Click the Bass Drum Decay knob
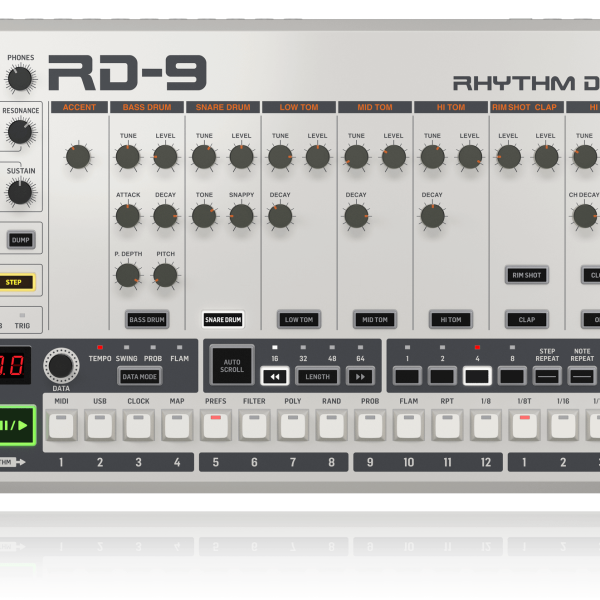600x600 pixels. pyautogui.click(x=165, y=216)
